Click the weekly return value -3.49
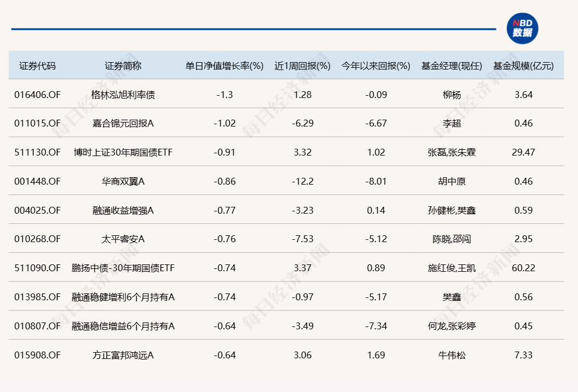578x392 pixels. pos(303,326)
